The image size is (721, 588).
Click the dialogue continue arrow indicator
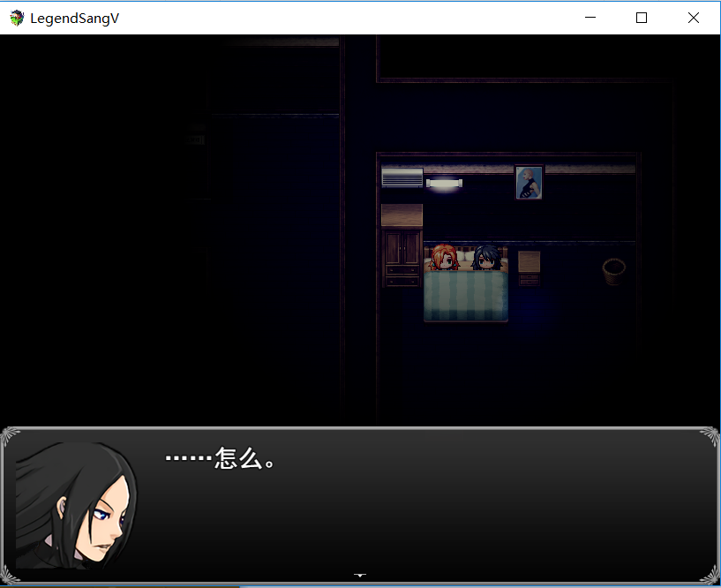tap(360, 575)
